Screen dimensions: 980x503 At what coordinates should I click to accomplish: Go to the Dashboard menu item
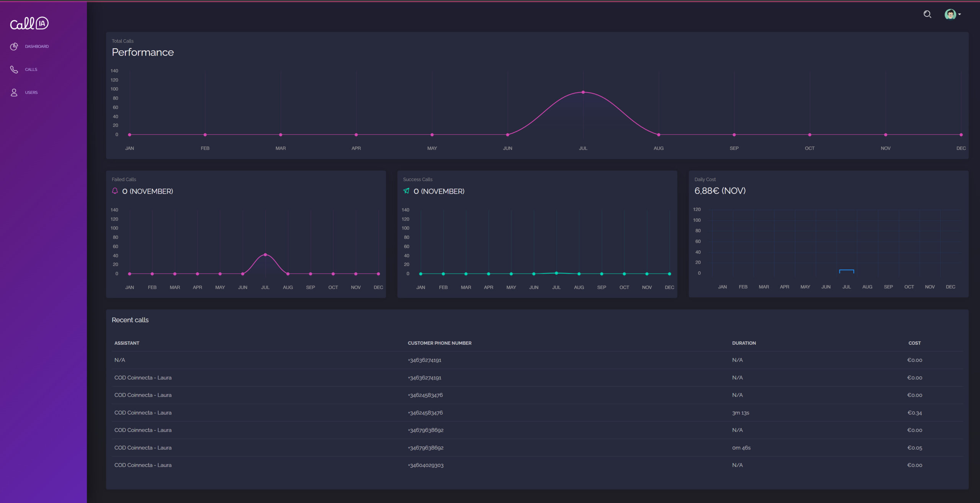tap(37, 46)
